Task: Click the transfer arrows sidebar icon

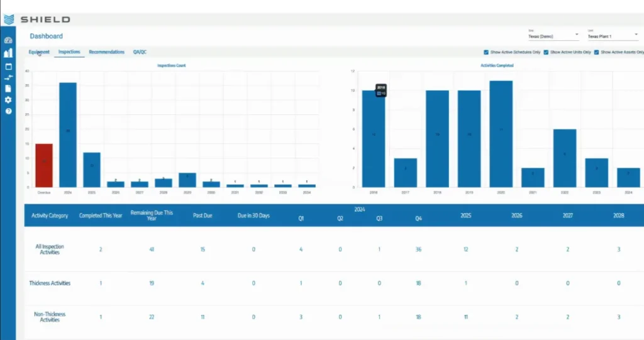Action: pos(8,78)
